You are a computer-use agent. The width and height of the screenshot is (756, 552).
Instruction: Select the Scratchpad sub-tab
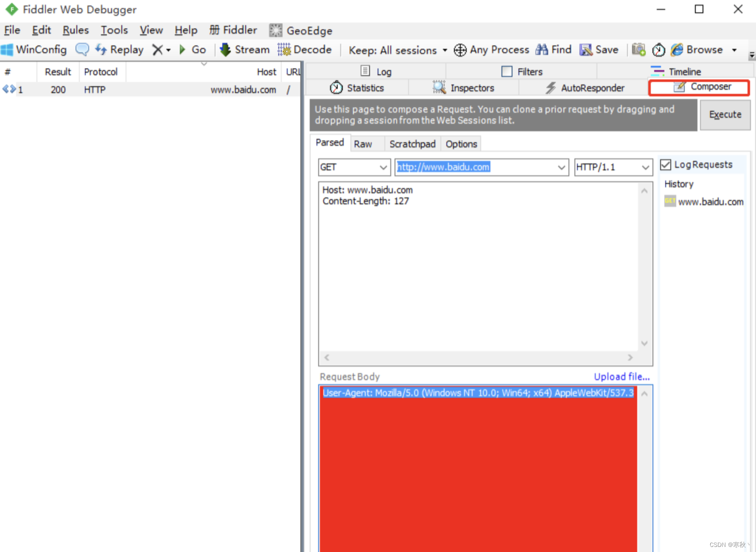(x=412, y=144)
